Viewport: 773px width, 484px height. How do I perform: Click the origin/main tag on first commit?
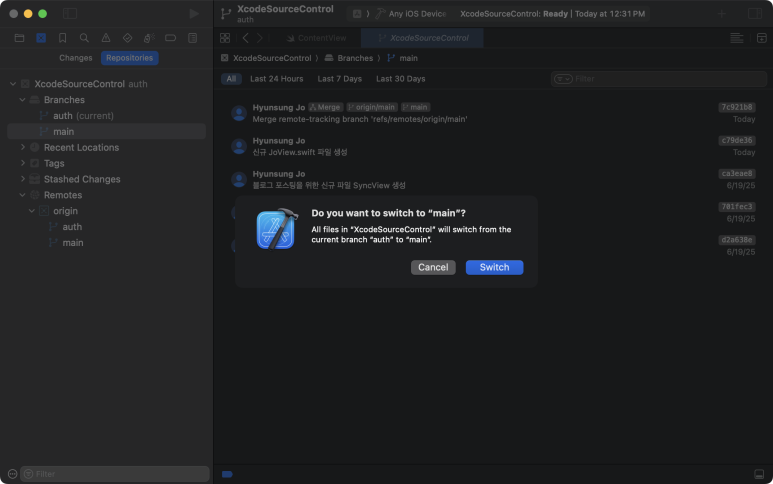tap(372, 107)
